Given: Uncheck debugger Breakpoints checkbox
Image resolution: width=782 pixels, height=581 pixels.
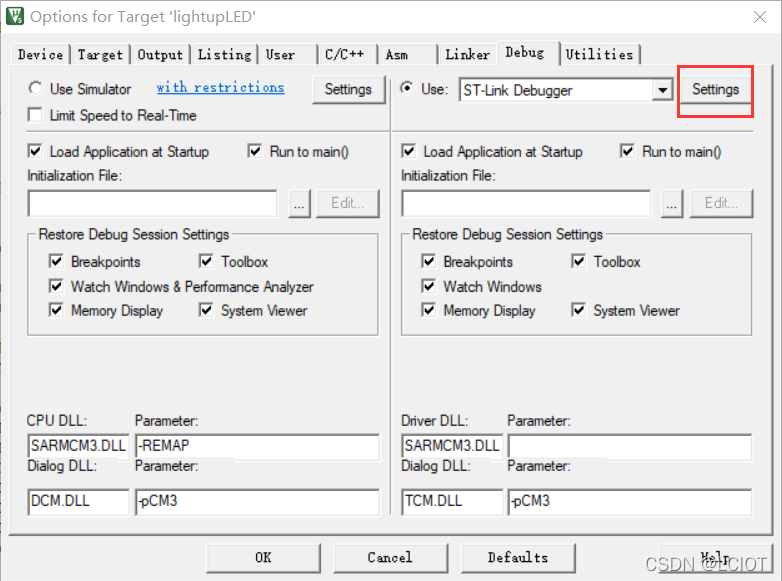Looking at the screenshot, I should tap(428, 261).
